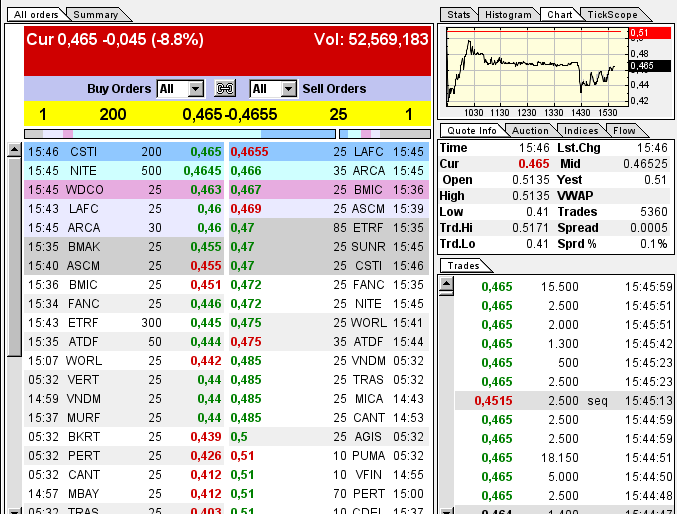Screen dimensions: 678x514
Task: Click the order book scroll down arrow
Action: [14, 511]
